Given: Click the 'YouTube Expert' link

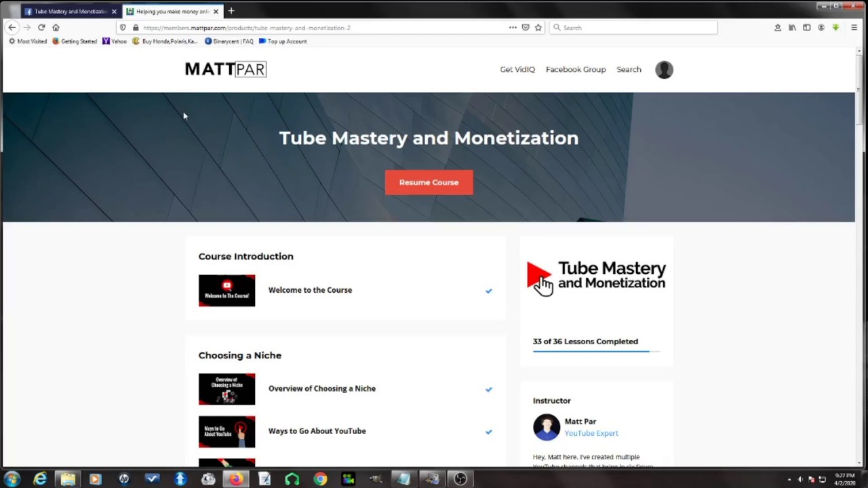Looking at the screenshot, I should pos(591,433).
